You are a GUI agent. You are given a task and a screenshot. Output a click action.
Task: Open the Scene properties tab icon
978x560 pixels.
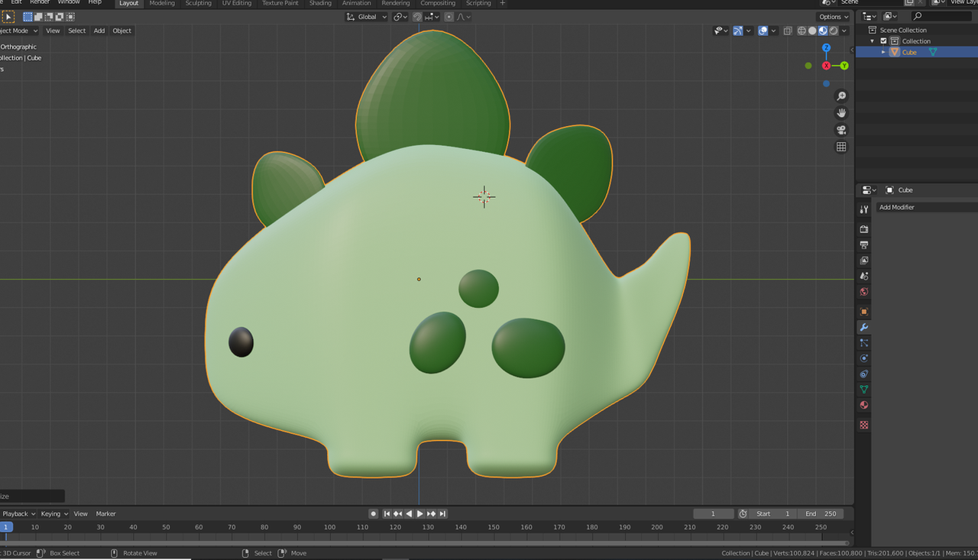pos(864,276)
